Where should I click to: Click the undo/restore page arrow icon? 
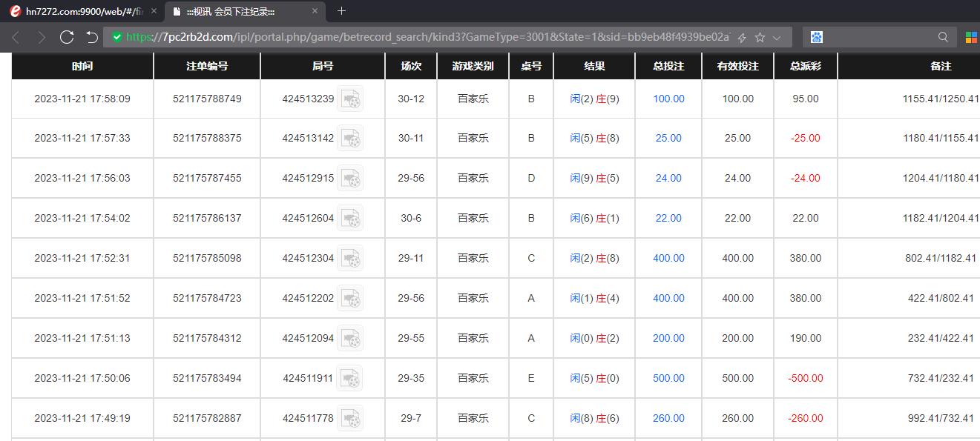[92, 37]
